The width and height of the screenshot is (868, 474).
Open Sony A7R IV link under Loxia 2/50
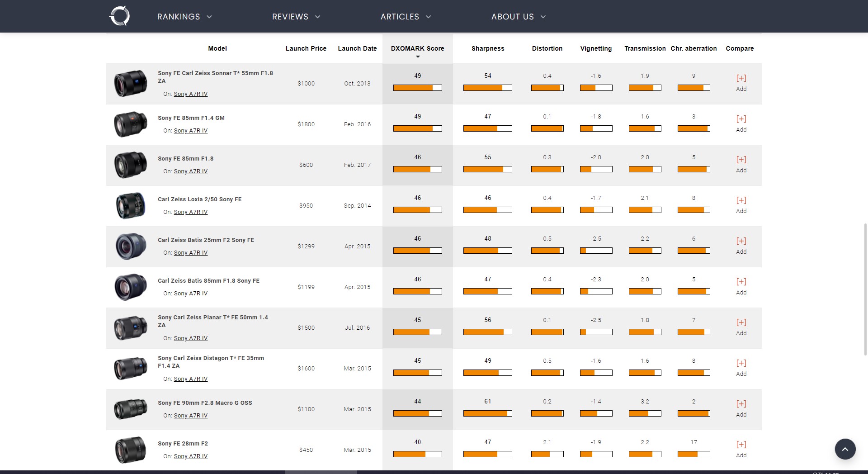pos(191,212)
